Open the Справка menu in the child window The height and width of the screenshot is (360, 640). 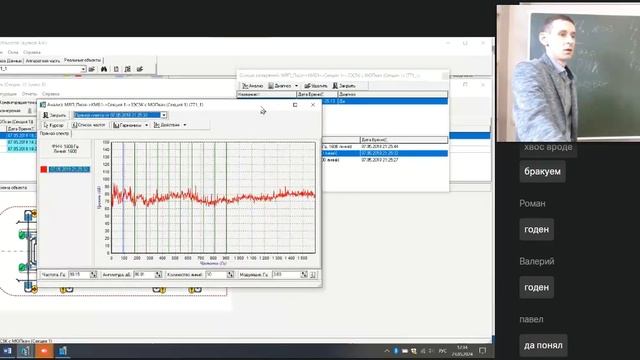pyautogui.click(x=51, y=94)
